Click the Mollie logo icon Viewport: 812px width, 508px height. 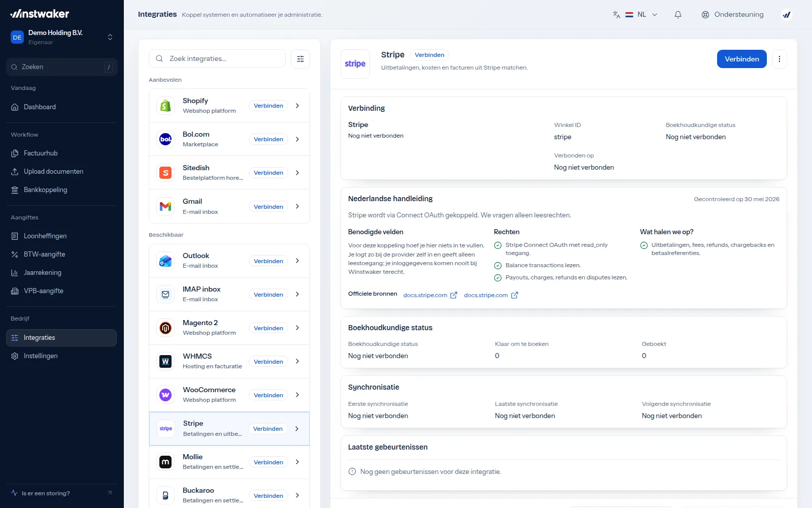tap(165, 462)
